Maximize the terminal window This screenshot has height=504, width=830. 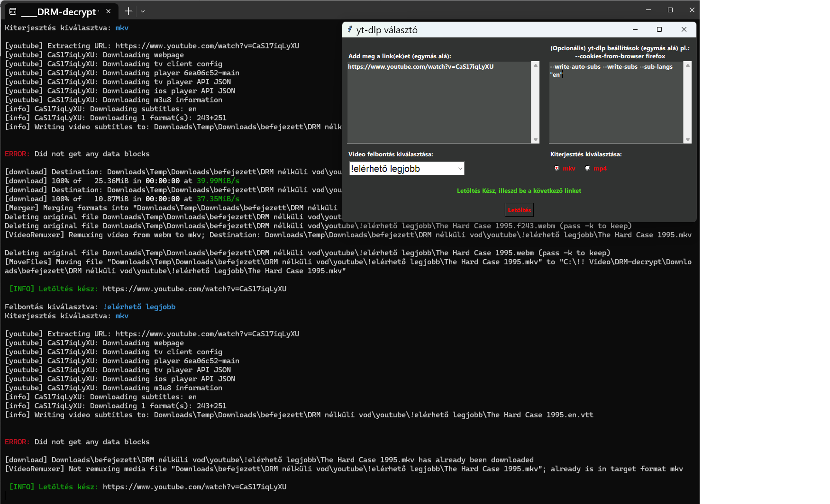coord(670,10)
